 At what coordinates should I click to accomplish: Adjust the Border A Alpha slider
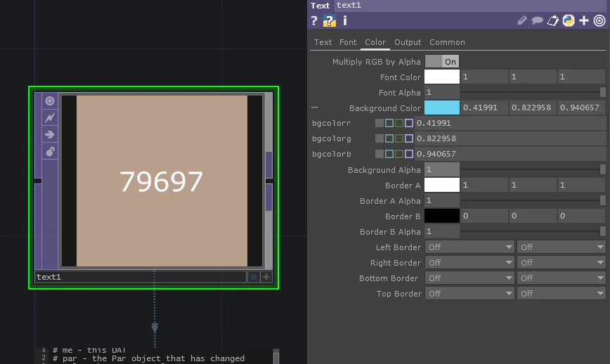point(533,200)
